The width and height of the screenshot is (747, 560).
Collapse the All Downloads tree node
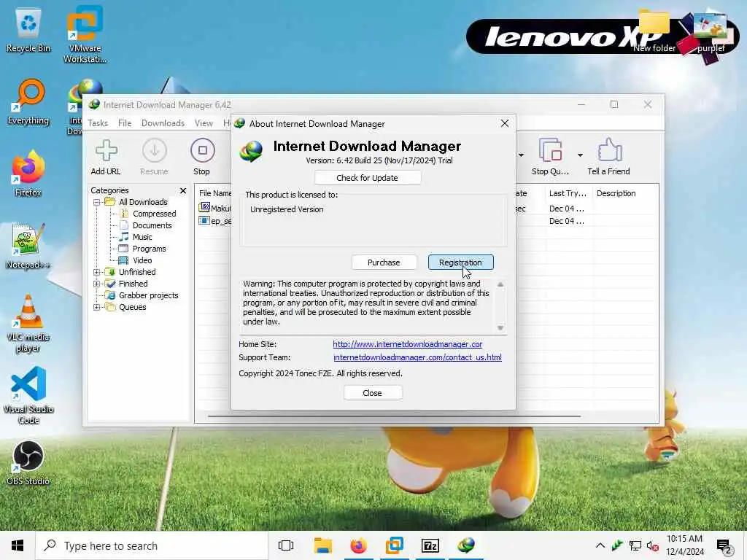pos(97,203)
